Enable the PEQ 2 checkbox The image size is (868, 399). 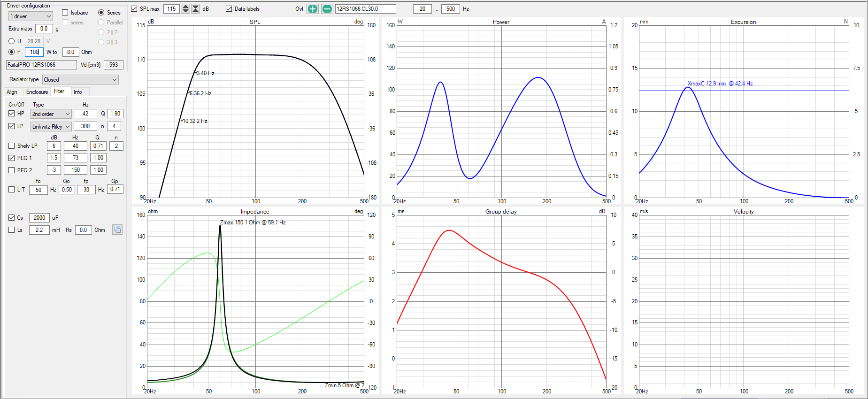coord(12,170)
